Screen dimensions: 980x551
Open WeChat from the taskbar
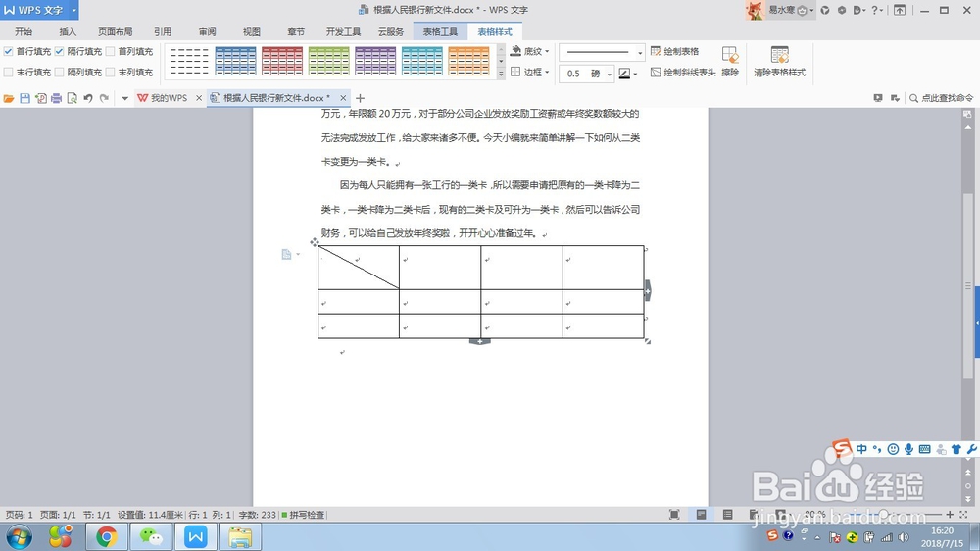click(151, 536)
